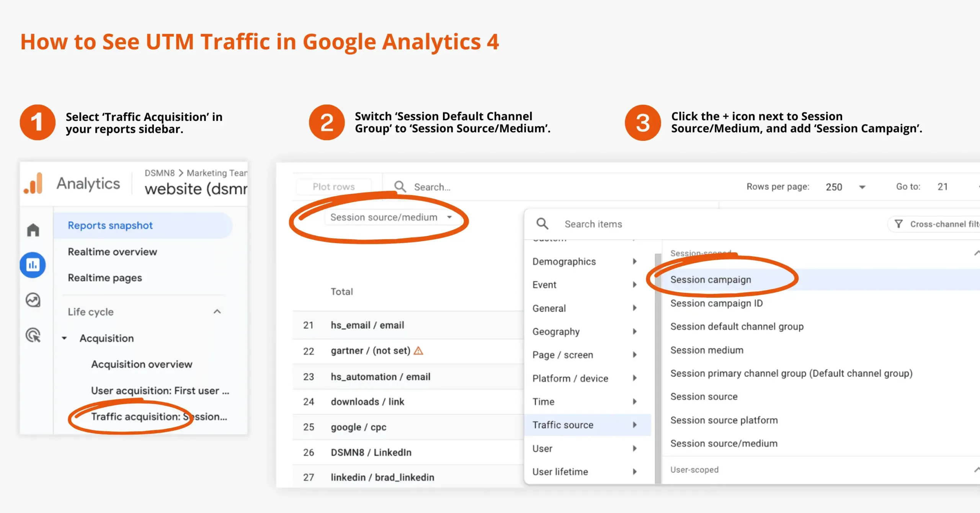Open Reports snapshot in the sidebar
The height and width of the screenshot is (513, 980).
click(x=143, y=225)
